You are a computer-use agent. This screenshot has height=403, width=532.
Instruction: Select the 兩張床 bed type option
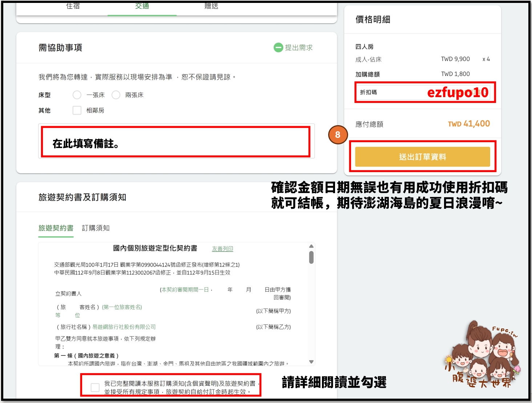[116, 95]
